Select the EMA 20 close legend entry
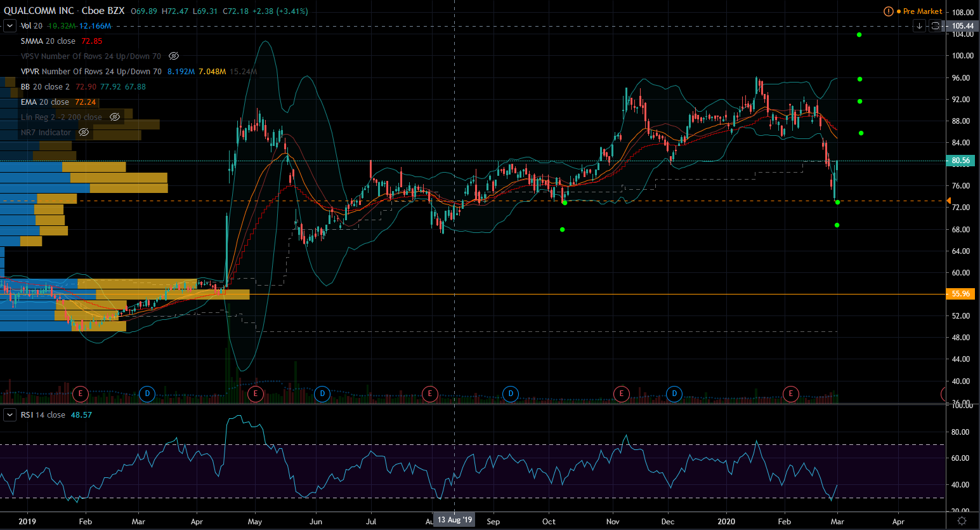 (x=44, y=102)
